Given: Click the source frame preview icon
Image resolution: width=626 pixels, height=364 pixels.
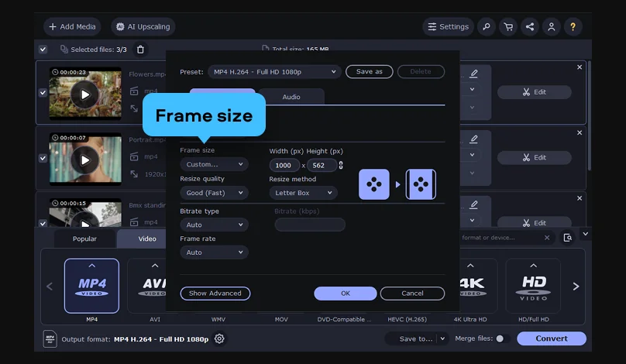Looking at the screenshot, I should 374,184.
